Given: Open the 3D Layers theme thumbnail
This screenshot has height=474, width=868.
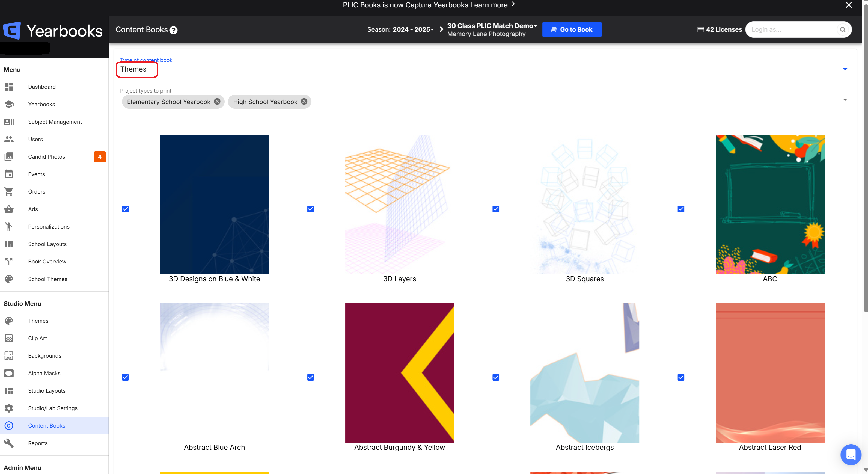Looking at the screenshot, I should click(x=399, y=204).
